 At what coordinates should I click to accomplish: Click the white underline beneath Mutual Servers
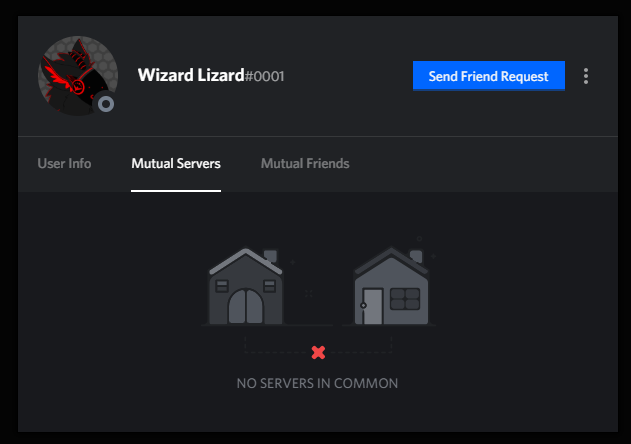pyautogui.click(x=176, y=191)
